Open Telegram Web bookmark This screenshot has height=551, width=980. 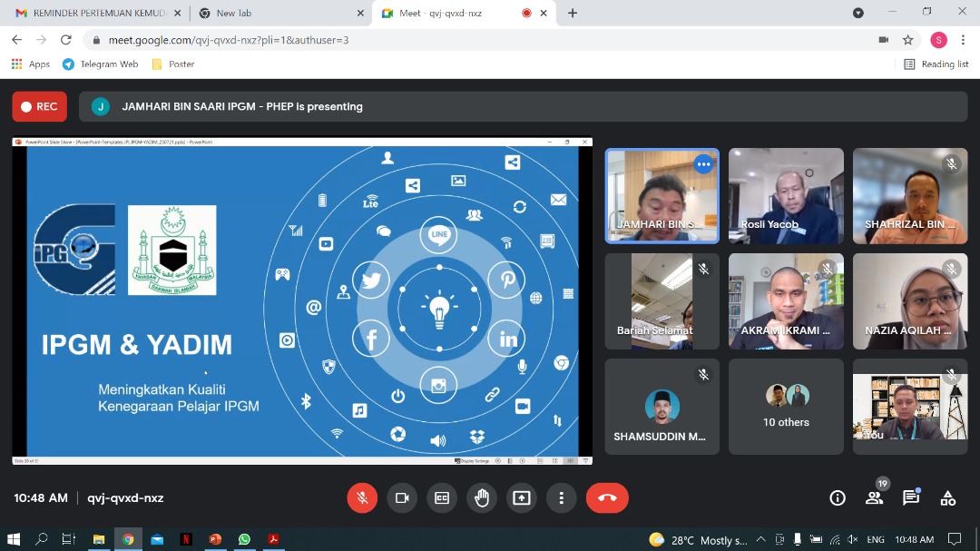point(101,64)
